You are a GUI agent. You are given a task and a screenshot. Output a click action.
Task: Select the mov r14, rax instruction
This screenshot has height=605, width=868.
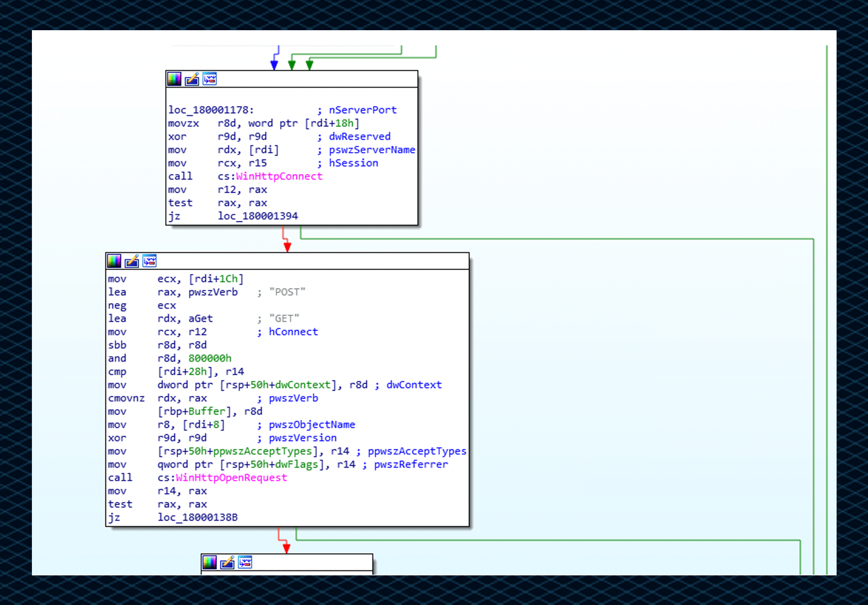click(x=157, y=491)
